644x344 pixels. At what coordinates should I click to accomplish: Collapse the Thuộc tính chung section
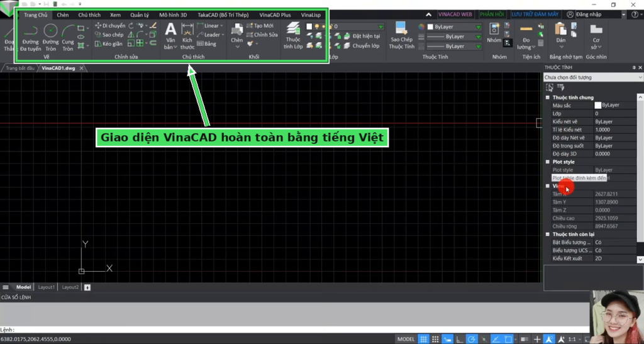[x=548, y=97]
